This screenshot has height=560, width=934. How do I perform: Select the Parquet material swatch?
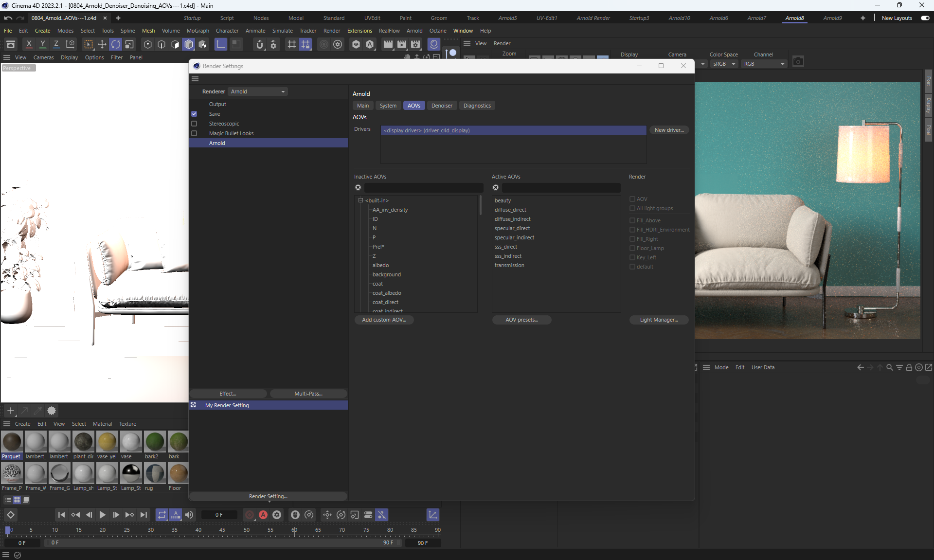(12, 442)
